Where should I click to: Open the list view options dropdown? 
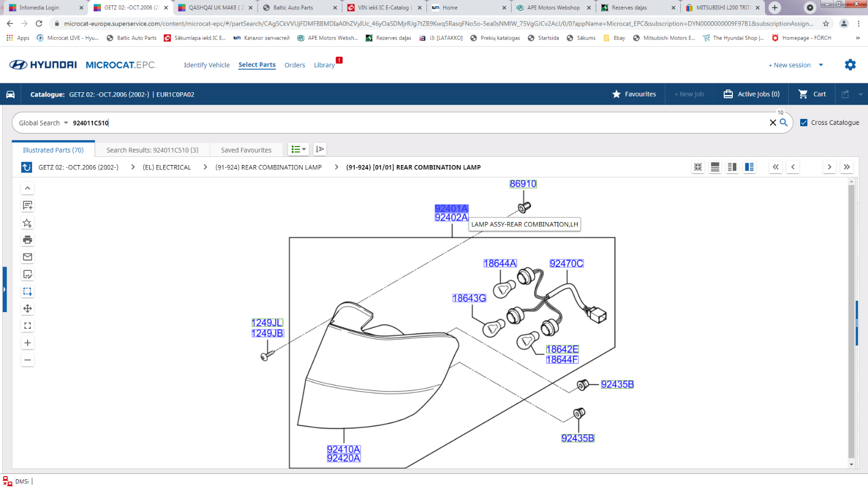(298, 149)
